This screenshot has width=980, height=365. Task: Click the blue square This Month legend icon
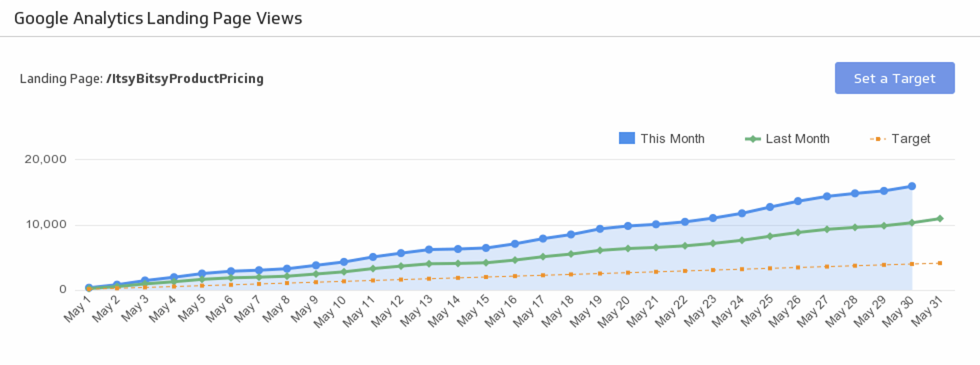627,138
